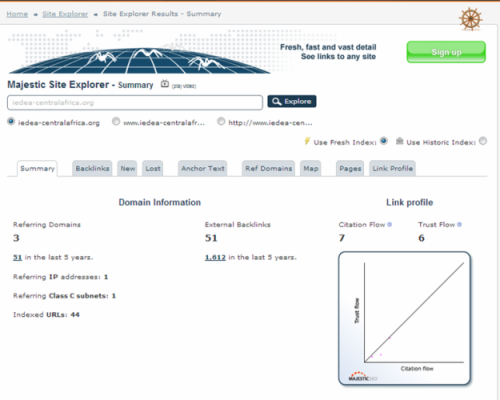Viewport: 500px width, 400px height.
Task: Click 'Referring Class C subnets: 1' text
Action: [x=64, y=296]
